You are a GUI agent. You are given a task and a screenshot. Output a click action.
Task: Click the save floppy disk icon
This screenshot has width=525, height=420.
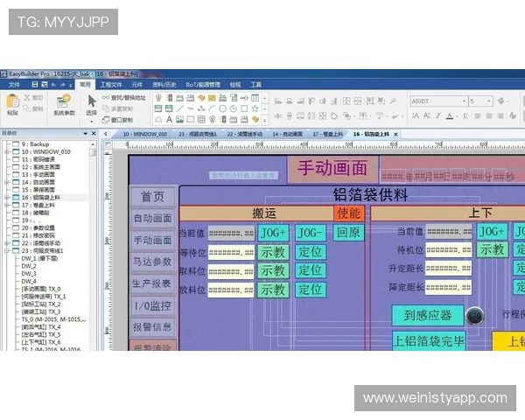35,84
